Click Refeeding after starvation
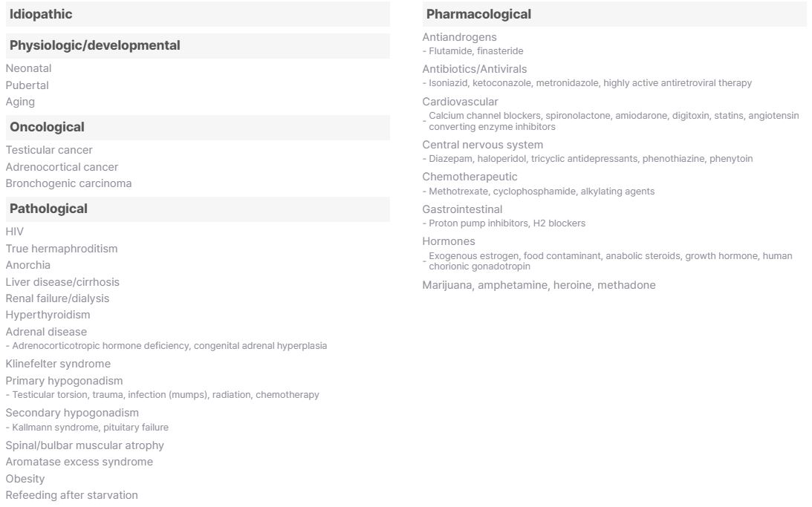 click(71, 495)
